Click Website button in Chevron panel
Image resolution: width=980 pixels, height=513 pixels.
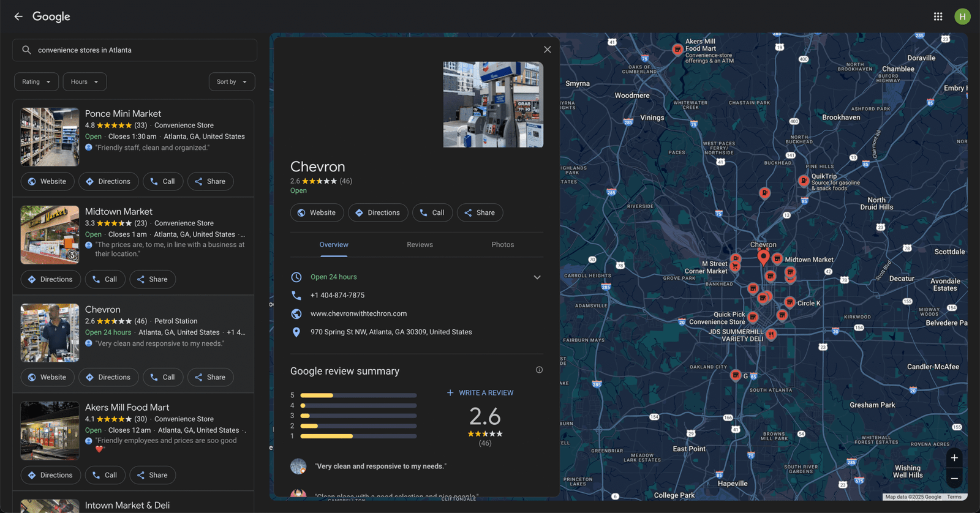click(x=317, y=213)
